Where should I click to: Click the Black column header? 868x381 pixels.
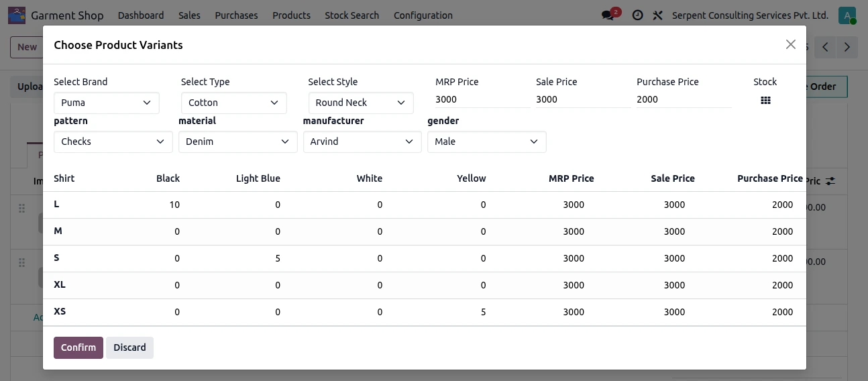click(168, 178)
